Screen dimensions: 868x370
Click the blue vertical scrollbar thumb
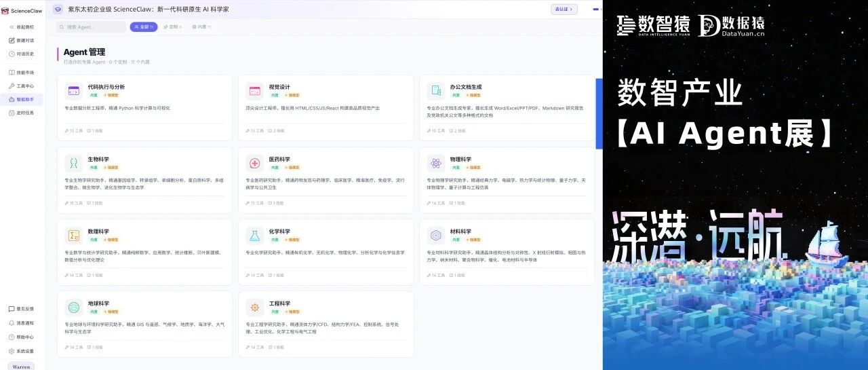click(599, 113)
